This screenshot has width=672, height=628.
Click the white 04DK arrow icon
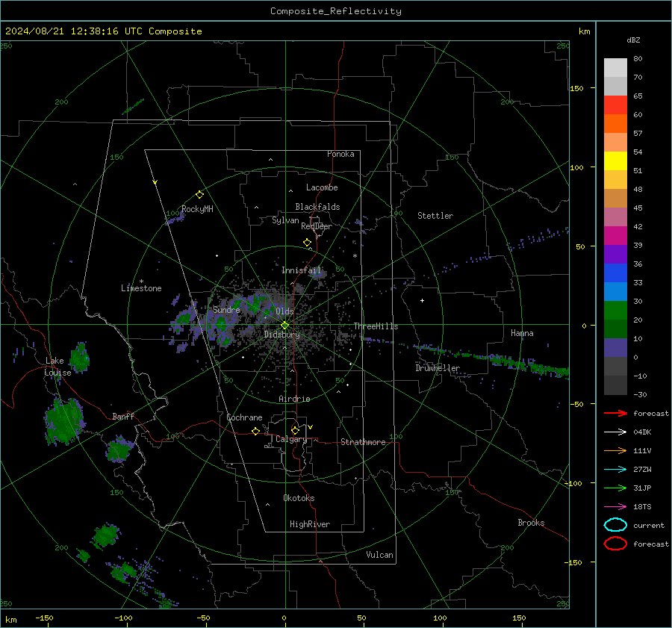615,432
